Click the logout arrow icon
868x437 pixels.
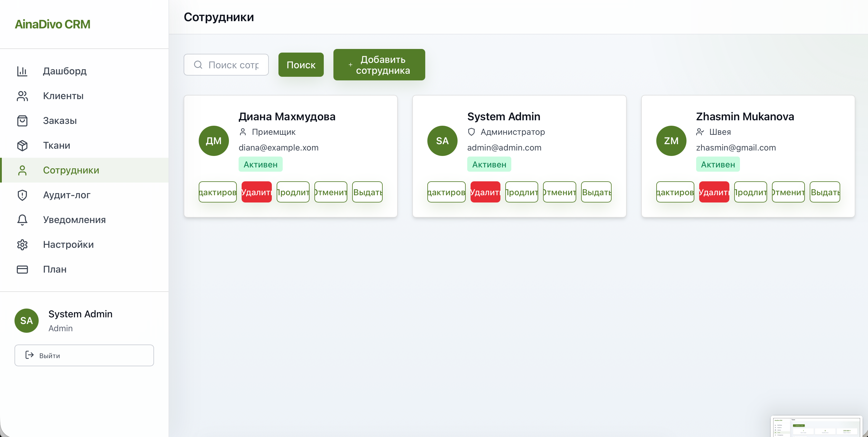30,355
